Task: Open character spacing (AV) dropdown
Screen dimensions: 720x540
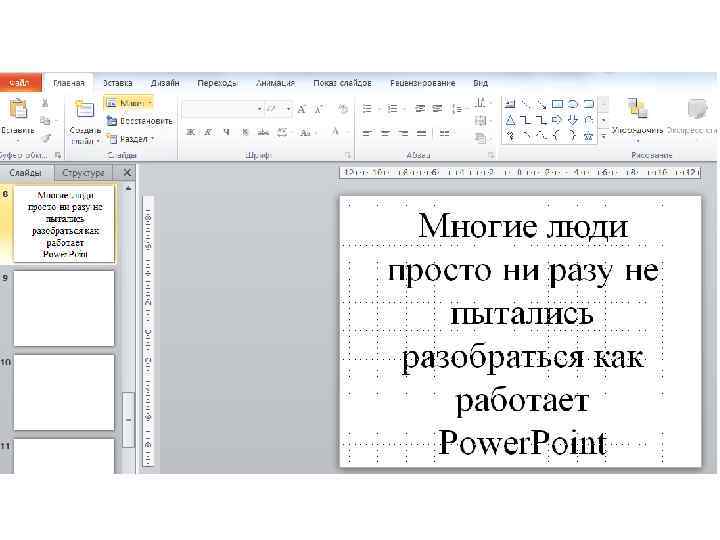Action: click(x=283, y=132)
